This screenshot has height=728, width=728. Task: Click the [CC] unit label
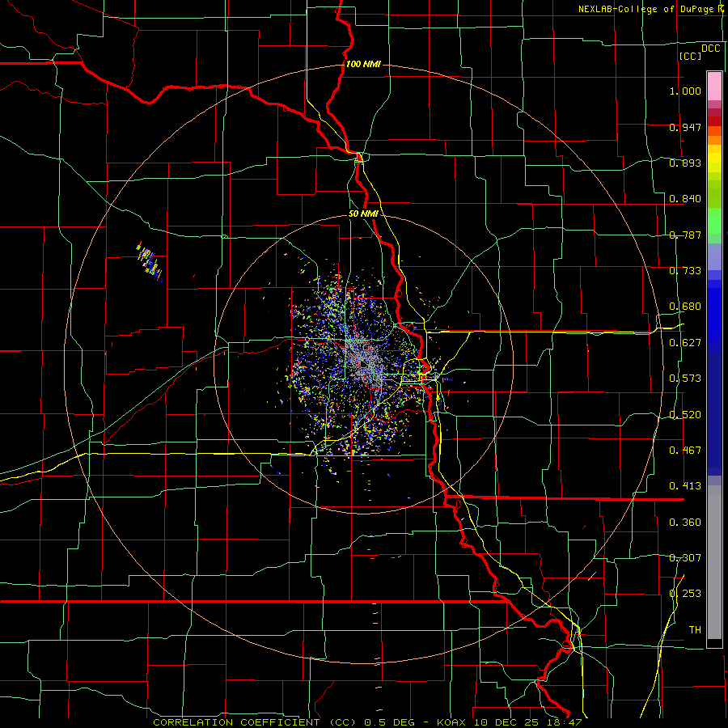click(690, 56)
